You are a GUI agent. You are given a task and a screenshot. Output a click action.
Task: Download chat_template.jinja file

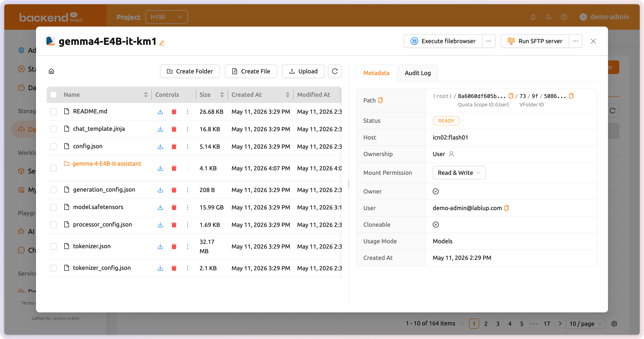pos(160,129)
